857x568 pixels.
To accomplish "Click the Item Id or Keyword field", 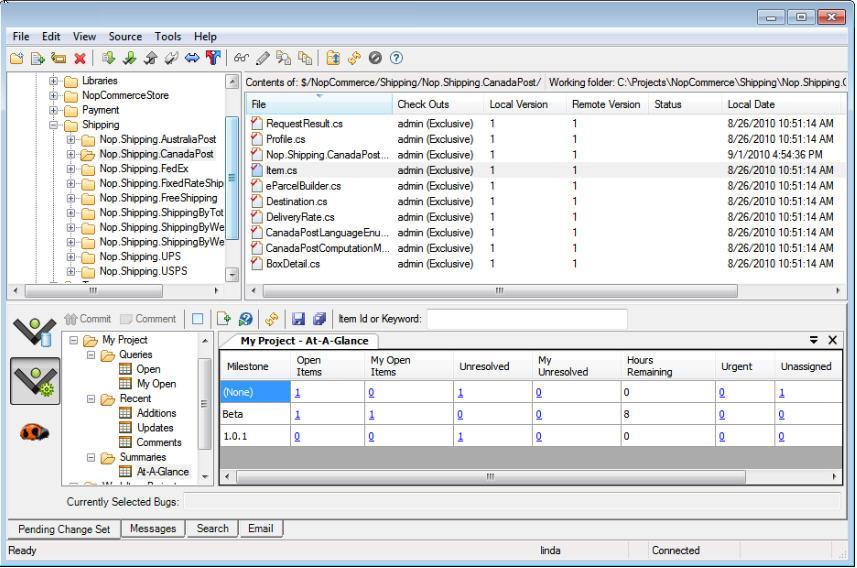I will pos(527,319).
